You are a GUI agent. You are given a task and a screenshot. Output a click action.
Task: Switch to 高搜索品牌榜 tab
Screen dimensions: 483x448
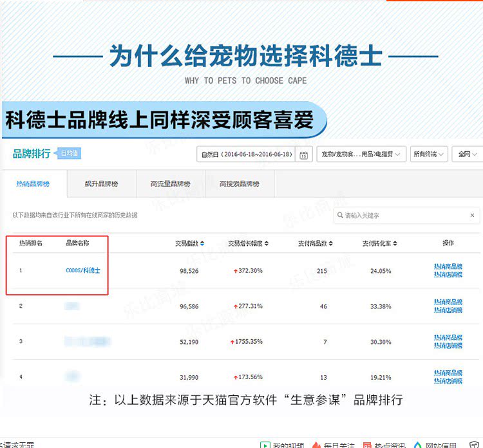tap(240, 184)
